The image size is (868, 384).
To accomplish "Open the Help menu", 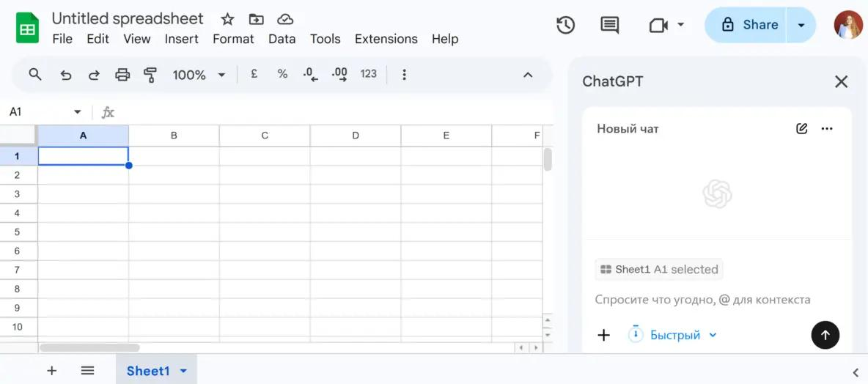I will 444,39.
